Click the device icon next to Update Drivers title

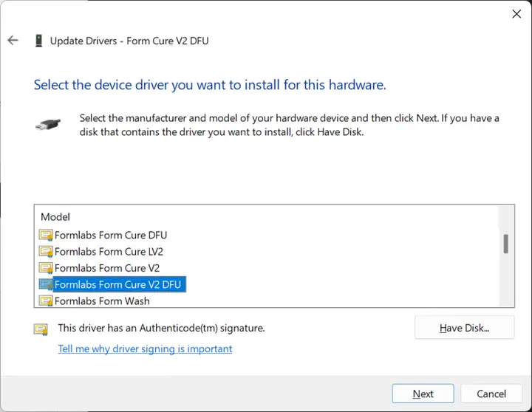pyautogui.click(x=39, y=41)
